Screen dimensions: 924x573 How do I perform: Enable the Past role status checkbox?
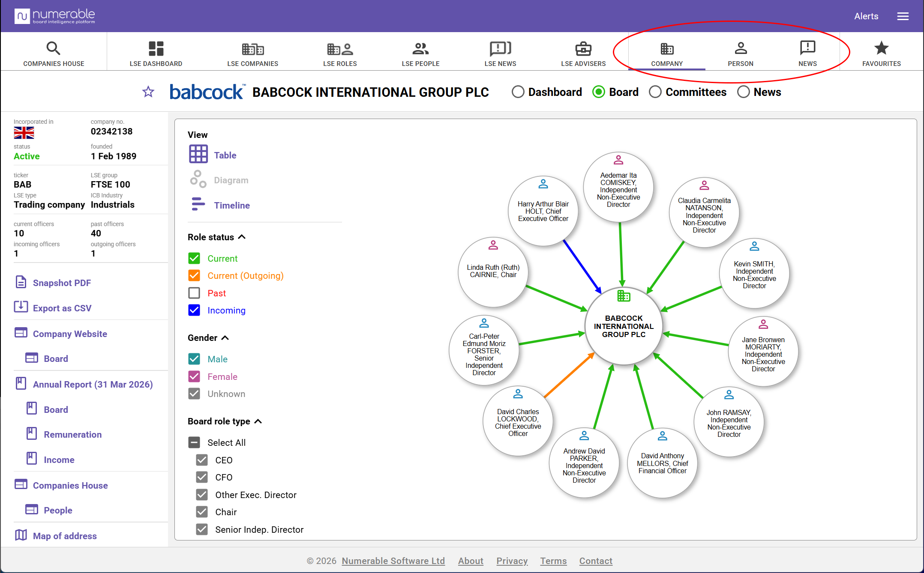194,293
